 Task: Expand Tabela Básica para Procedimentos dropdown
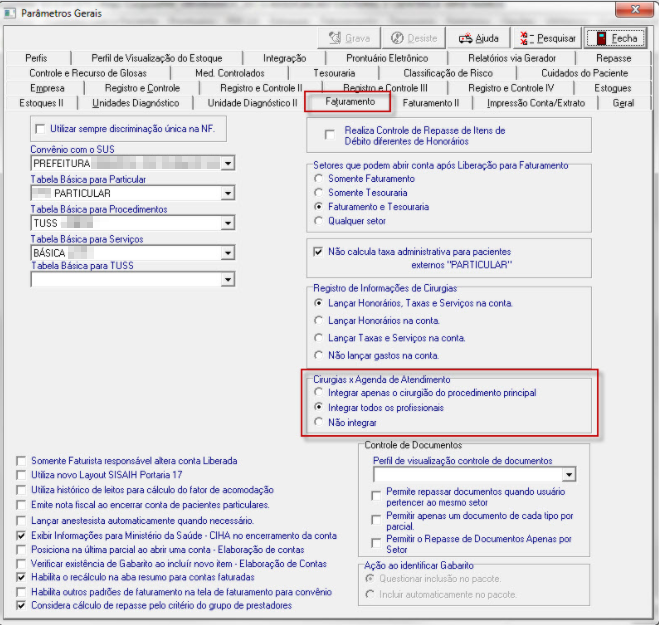coord(227,223)
